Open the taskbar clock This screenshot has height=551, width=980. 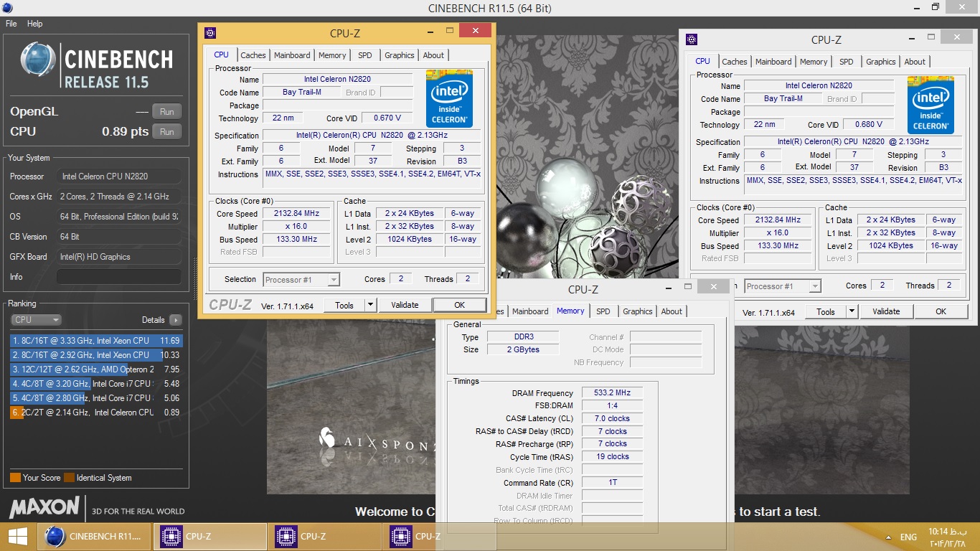(947, 536)
